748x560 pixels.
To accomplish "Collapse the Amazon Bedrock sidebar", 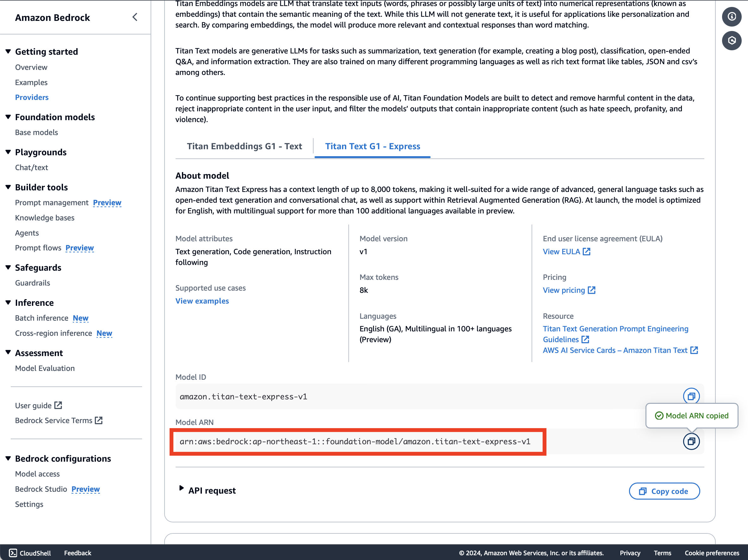I will pyautogui.click(x=135, y=17).
